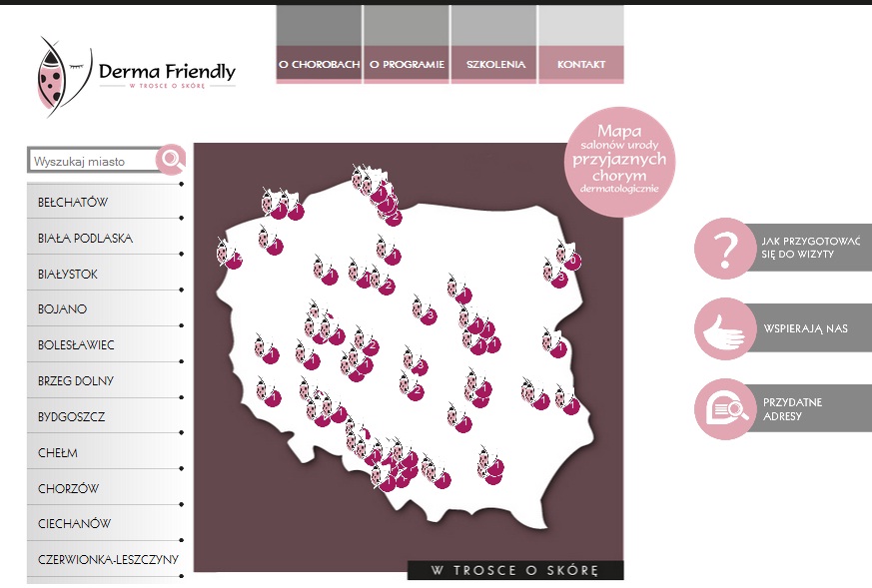
Task: Open the Wspierają nas button
Action: point(805,328)
